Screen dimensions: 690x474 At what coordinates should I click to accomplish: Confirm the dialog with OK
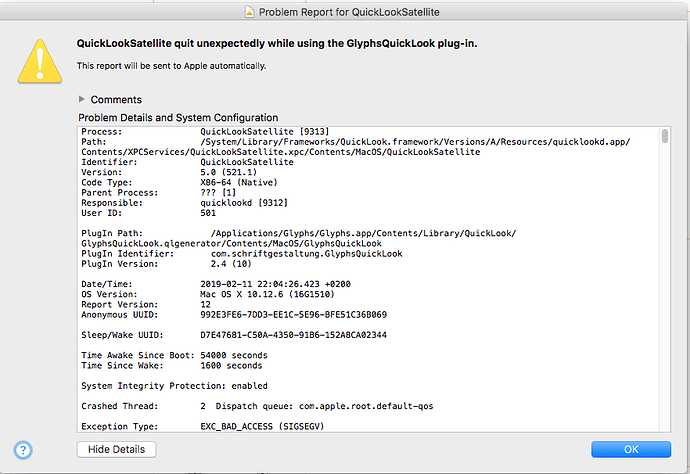[631, 449]
